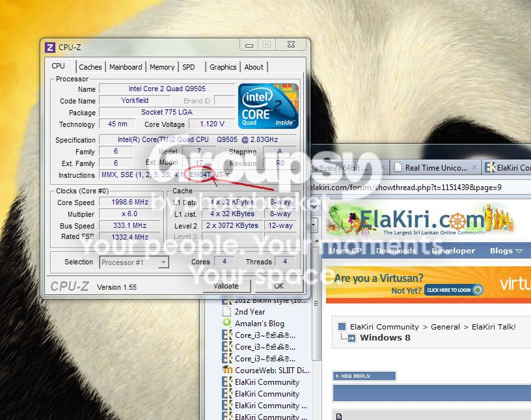Image resolution: width=531 pixels, height=420 pixels.
Task: Switch to Real Time Unico browser tab
Action: (435, 167)
